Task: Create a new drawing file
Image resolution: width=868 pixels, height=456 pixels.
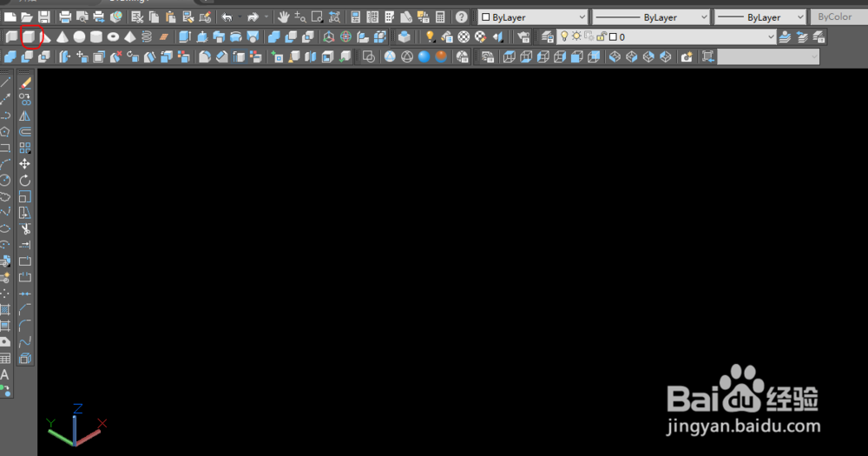Action: [10, 17]
